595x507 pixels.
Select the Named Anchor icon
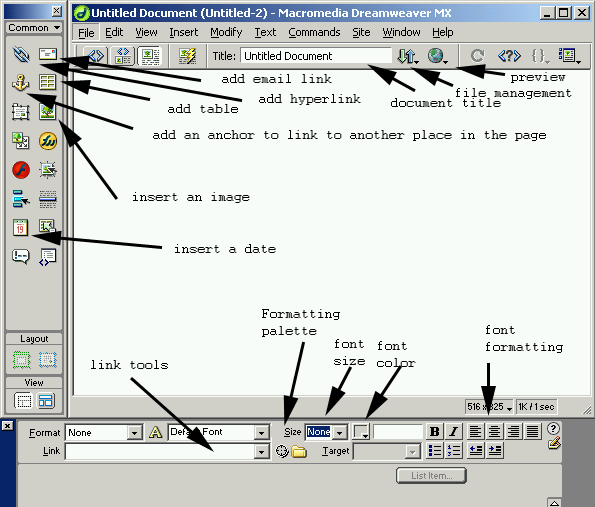20,82
